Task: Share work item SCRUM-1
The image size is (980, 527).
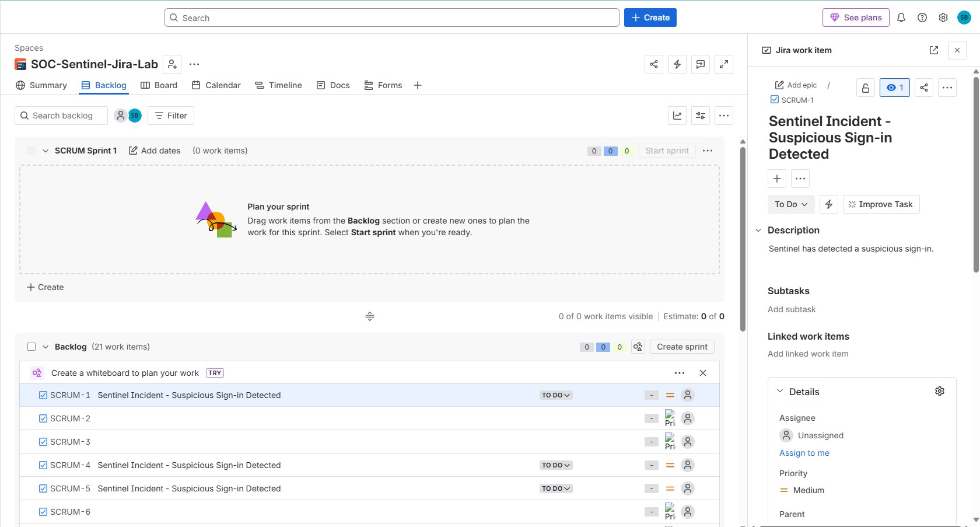Action: click(924, 88)
